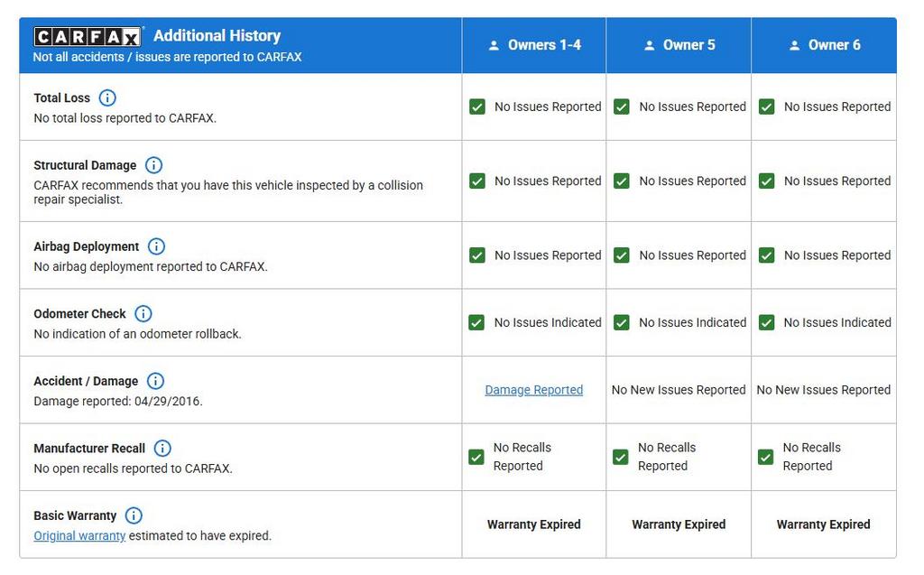Image resolution: width=924 pixels, height=575 pixels.
Task: Open the Structural Damage info icon
Action: click(x=153, y=165)
